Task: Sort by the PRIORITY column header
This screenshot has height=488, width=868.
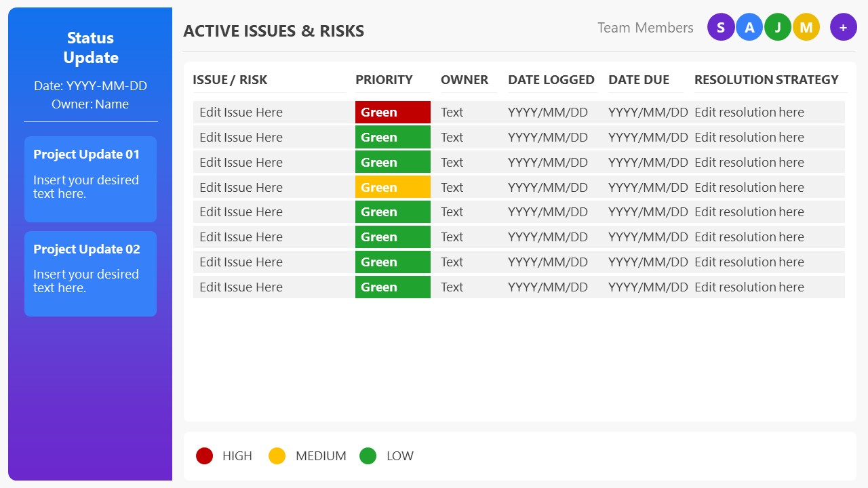Action: point(384,79)
